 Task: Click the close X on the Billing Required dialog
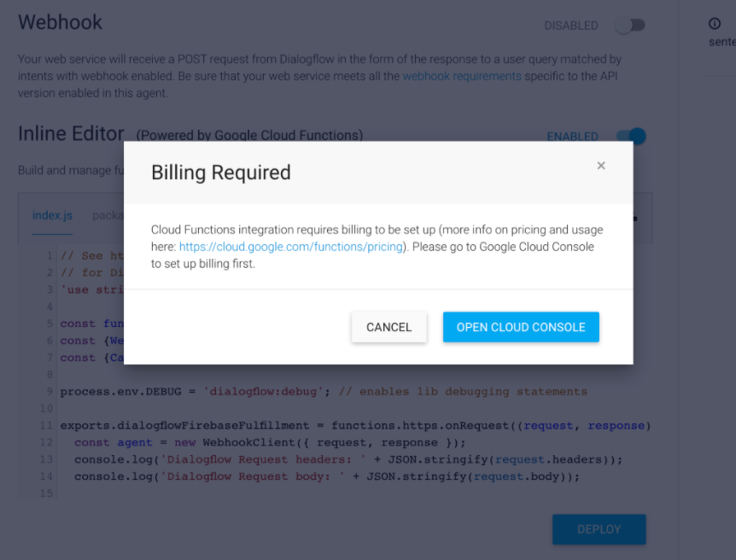coord(601,166)
